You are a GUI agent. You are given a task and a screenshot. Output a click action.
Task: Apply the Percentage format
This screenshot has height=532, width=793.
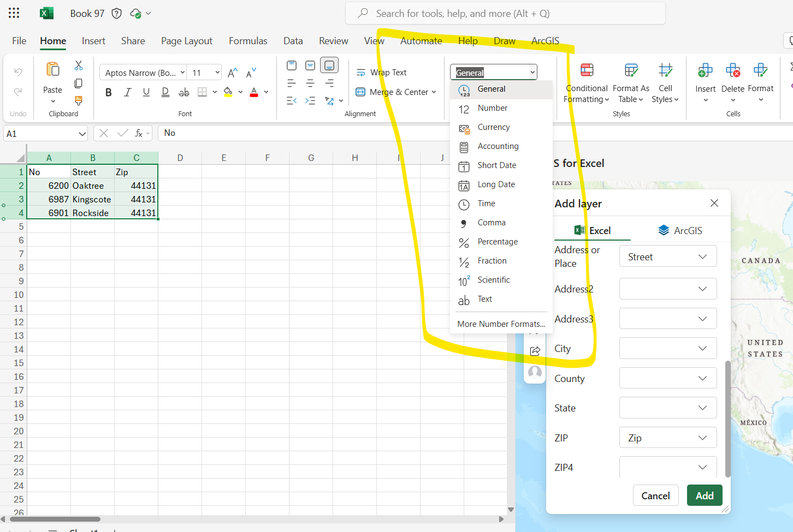point(497,241)
